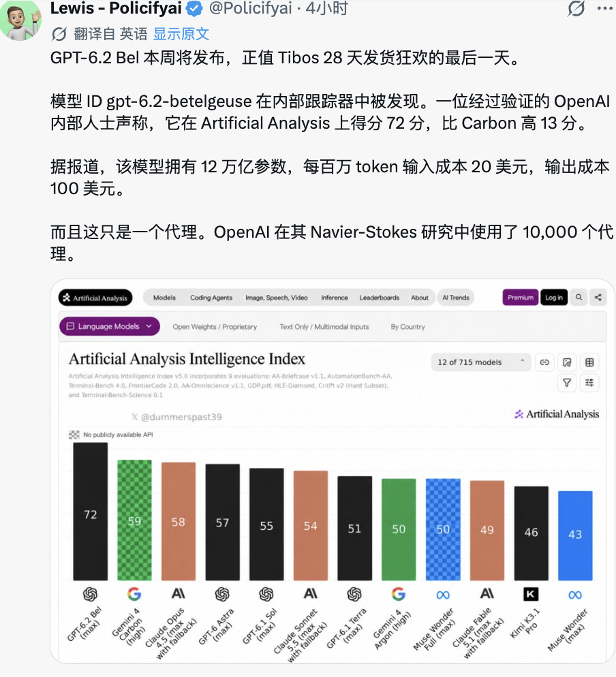This screenshot has width=616, height=677.
Task: Open the Inference menu item
Action: point(335,298)
